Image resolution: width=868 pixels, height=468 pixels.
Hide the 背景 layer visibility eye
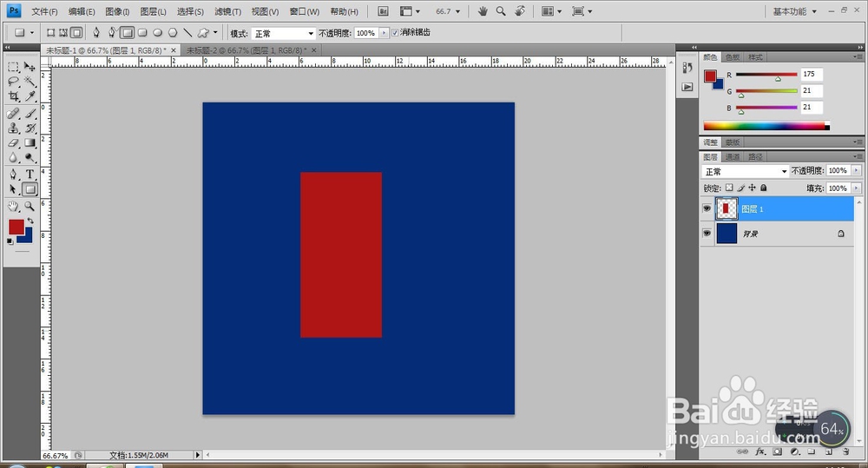point(707,234)
